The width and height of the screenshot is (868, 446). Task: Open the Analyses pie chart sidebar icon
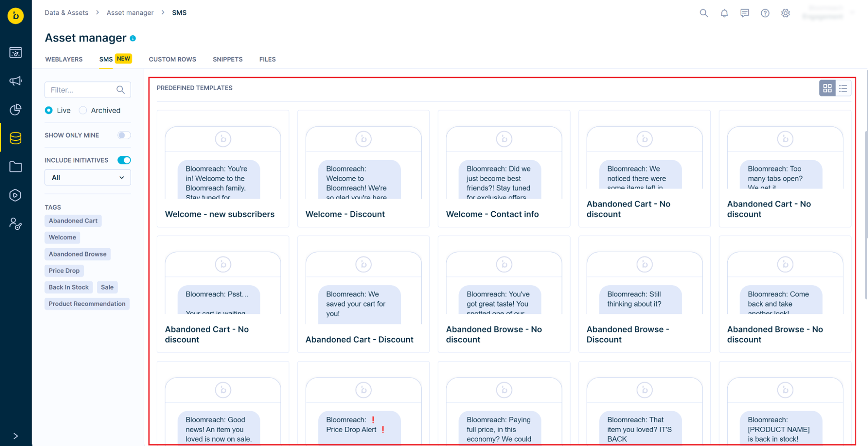[x=15, y=109]
